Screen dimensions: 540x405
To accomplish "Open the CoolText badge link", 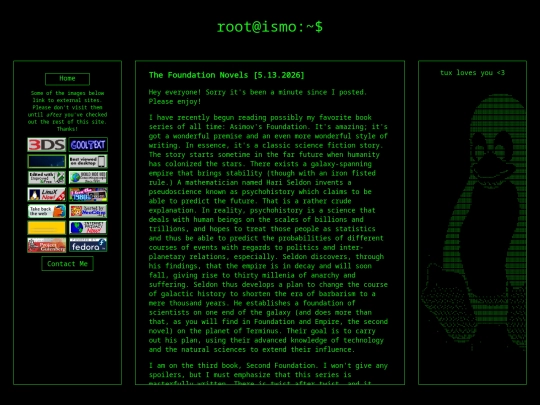I will (x=88, y=145).
